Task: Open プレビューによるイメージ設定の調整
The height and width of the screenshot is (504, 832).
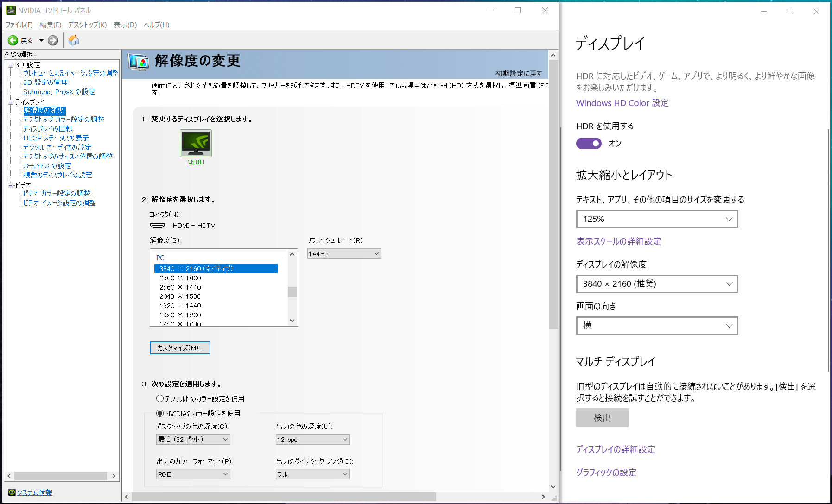Action: point(71,73)
